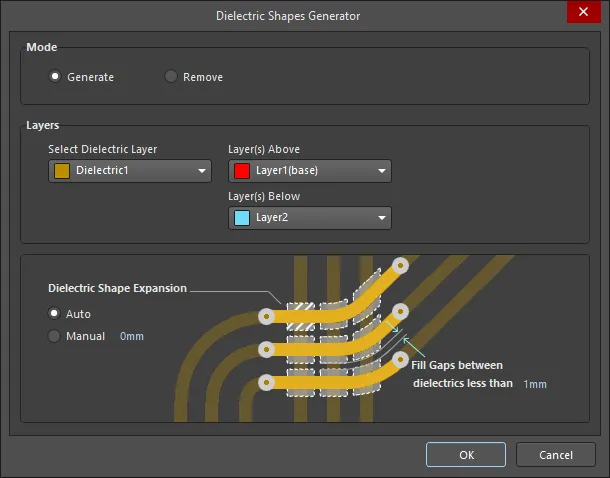Choose Manual dielectric shape expansion
This screenshot has width=610, height=478.
(56, 336)
